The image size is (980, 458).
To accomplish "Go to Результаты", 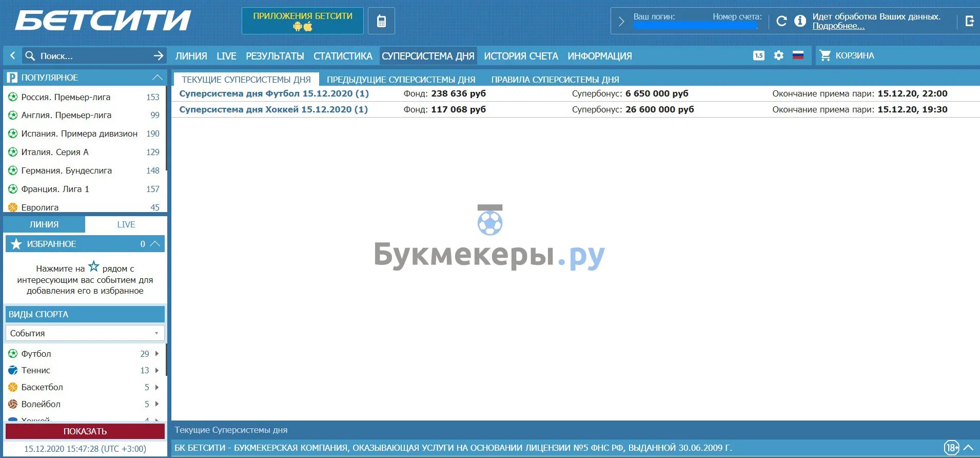I will (x=275, y=56).
